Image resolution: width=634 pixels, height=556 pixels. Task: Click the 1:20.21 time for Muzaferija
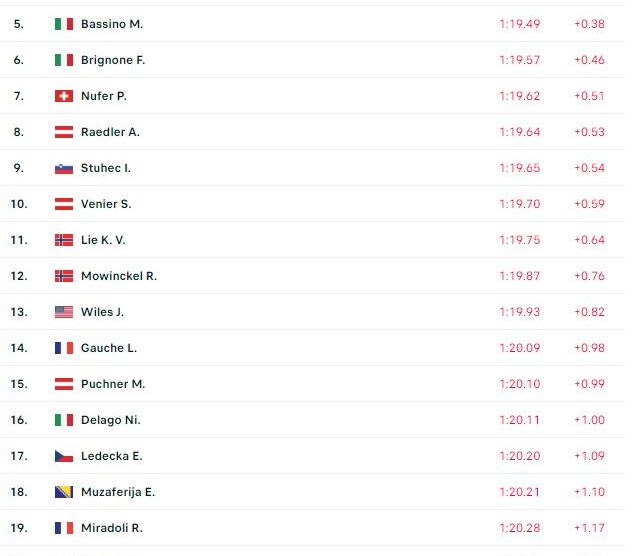tap(519, 492)
